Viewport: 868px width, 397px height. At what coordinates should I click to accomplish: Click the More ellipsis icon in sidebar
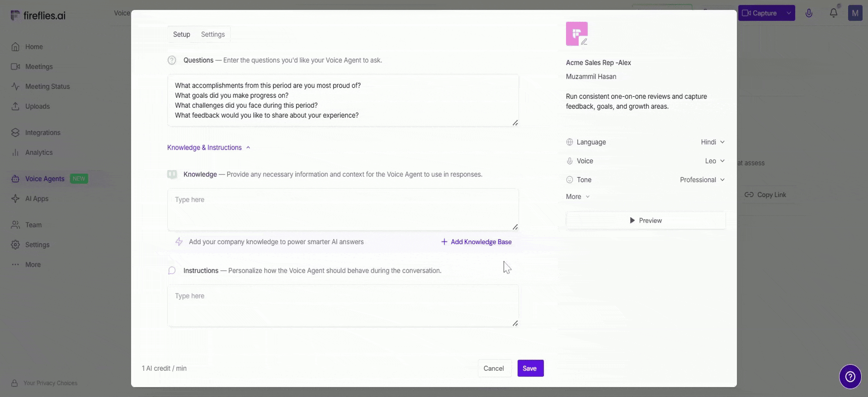[15, 265]
